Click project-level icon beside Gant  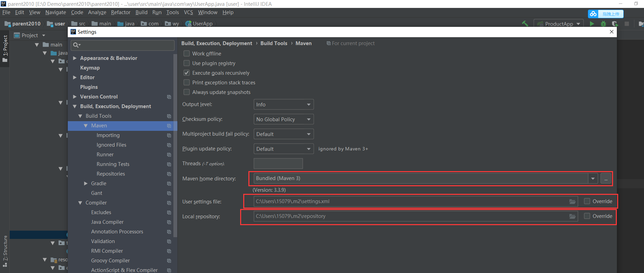tap(169, 193)
